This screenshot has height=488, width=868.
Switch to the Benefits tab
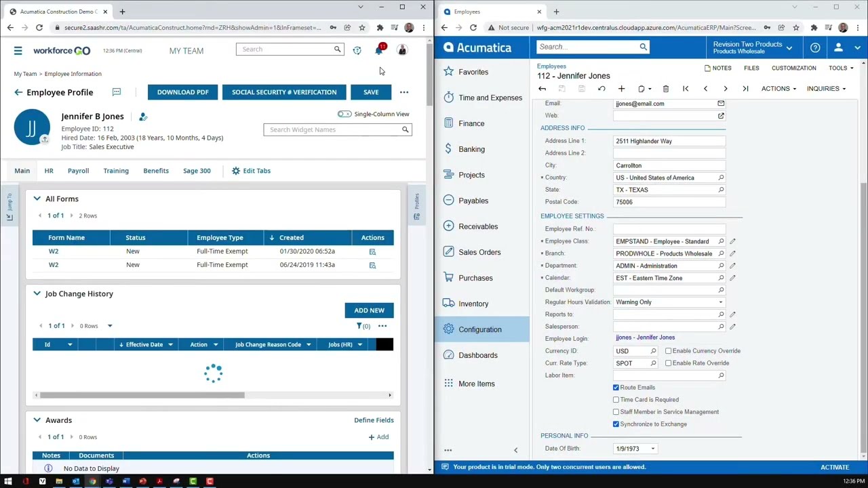[x=156, y=171]
